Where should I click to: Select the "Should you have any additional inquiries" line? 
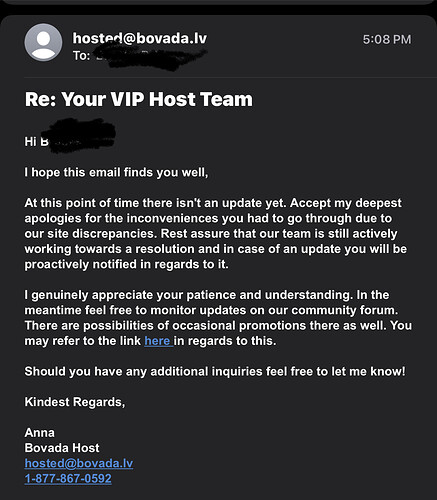tap(215, 371)
